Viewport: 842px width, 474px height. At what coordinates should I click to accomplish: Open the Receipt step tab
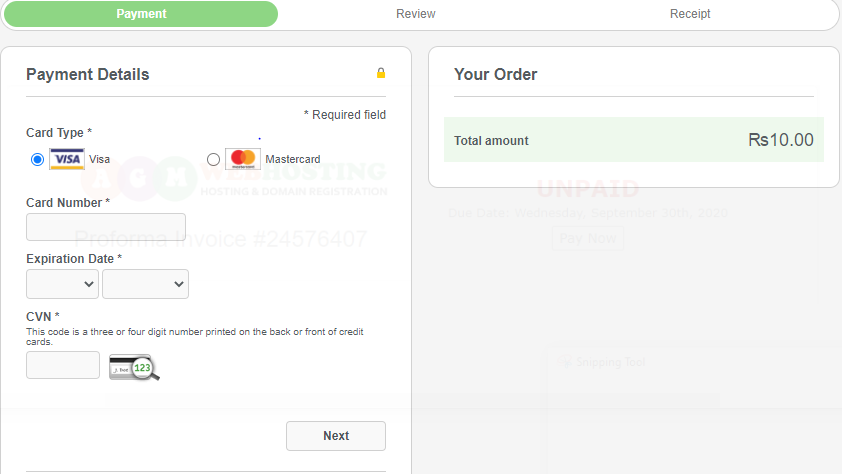click(x=690, y=14)
